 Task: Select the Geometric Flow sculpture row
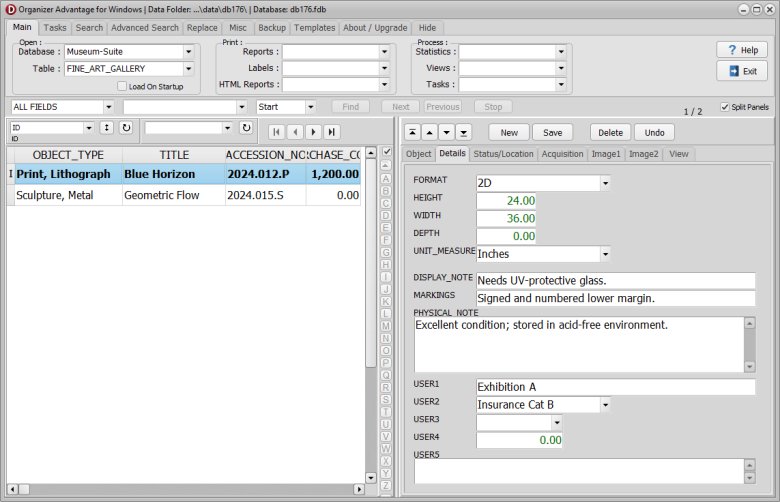[x=160, y=196]
